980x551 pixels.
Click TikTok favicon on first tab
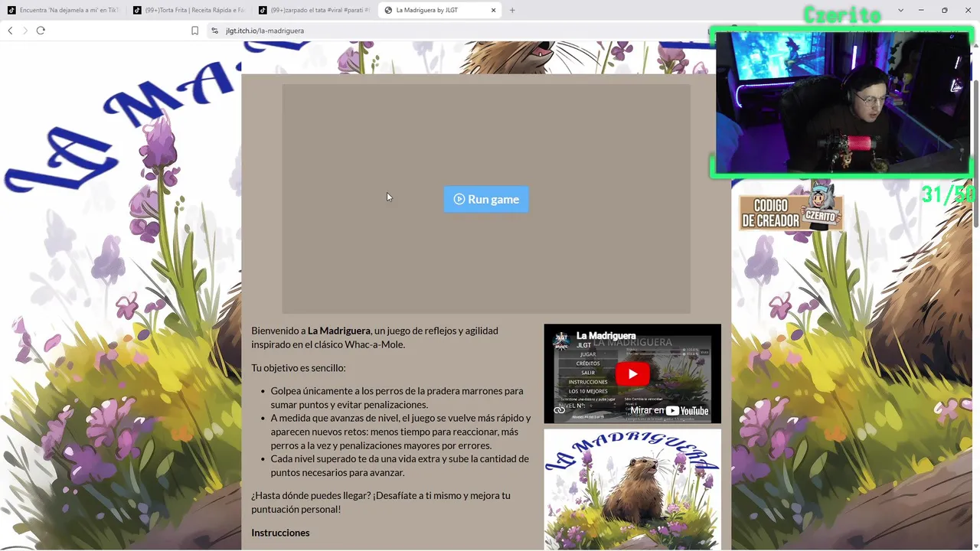(x=11, y=10)
